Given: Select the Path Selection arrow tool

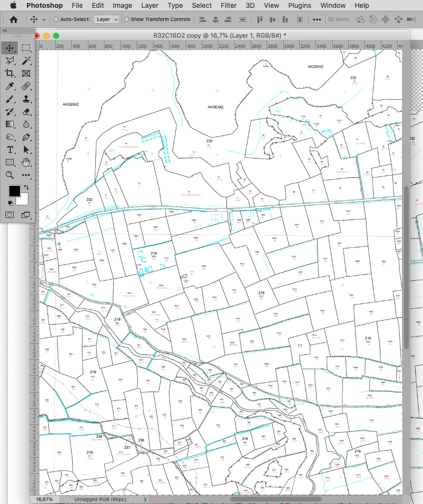Looking at the screenshot, I should (26, 150).
